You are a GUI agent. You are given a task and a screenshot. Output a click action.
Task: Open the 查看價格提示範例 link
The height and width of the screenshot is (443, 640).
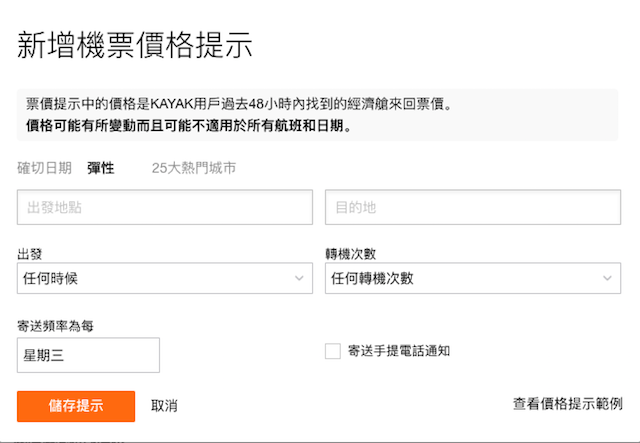[x=568, y=404]
